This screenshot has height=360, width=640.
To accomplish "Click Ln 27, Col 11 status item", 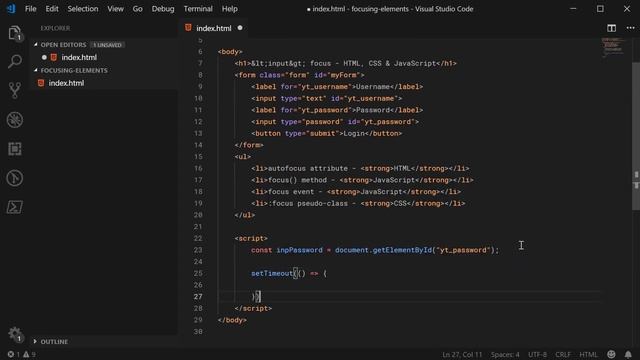I will tap(462, 354).
